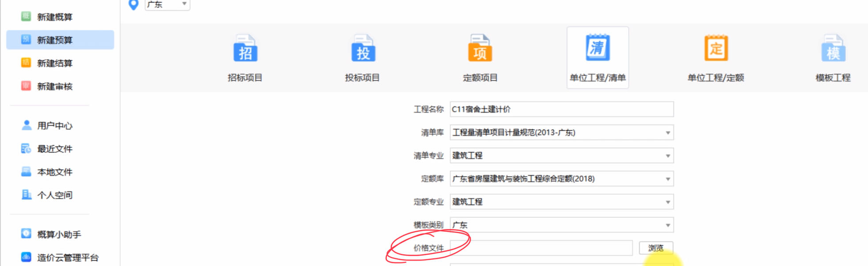Image resolution: width=868 pixels, height=266 pixels.
Task: Click 概算小助手 label
Action: click(59, 234)
